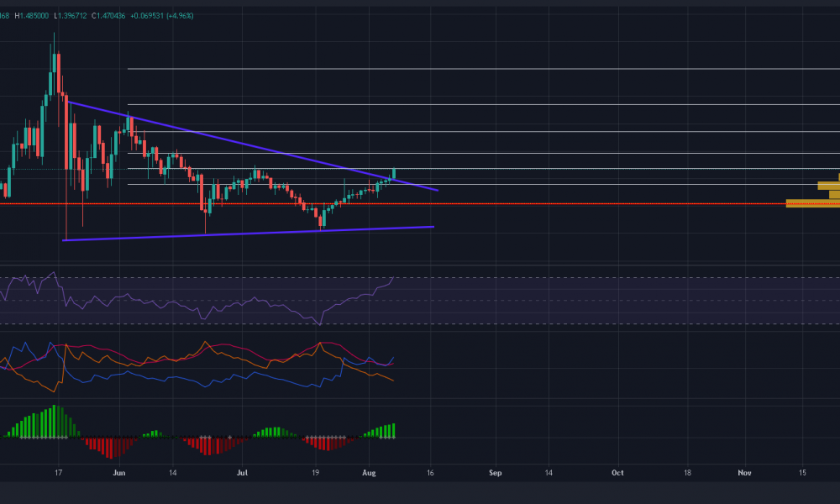The height and width of the screenshot is (504, 840).
Task: Click the gold volume bar on red line
Action: (812, 203)
